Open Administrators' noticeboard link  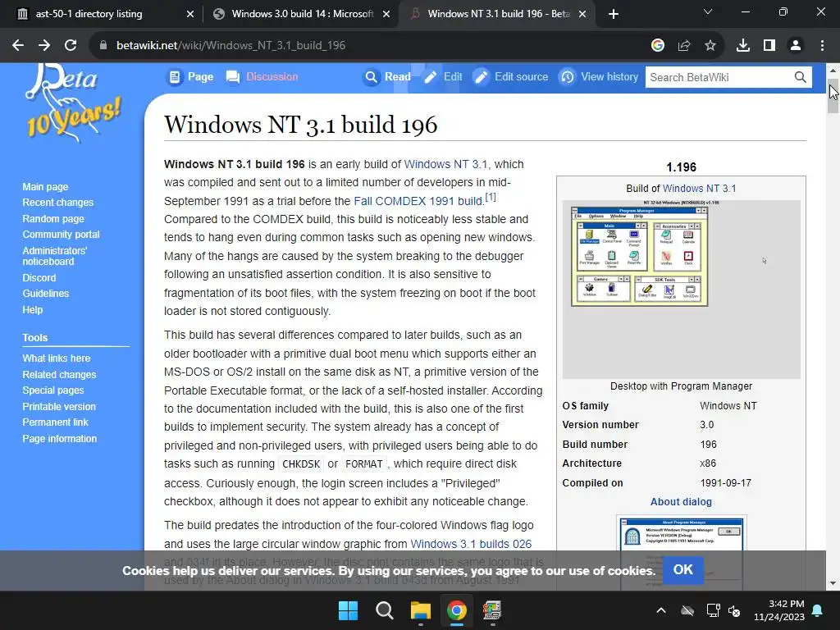[54, 256]
